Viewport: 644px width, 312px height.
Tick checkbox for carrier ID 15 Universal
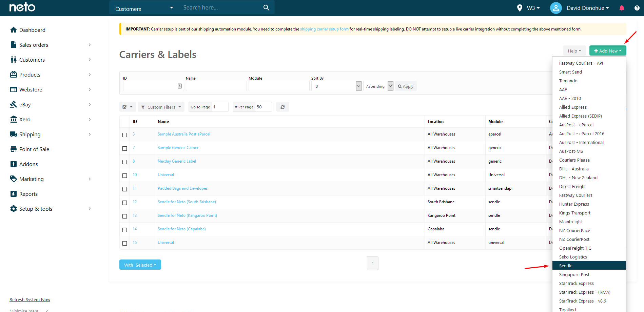[124, 243]
